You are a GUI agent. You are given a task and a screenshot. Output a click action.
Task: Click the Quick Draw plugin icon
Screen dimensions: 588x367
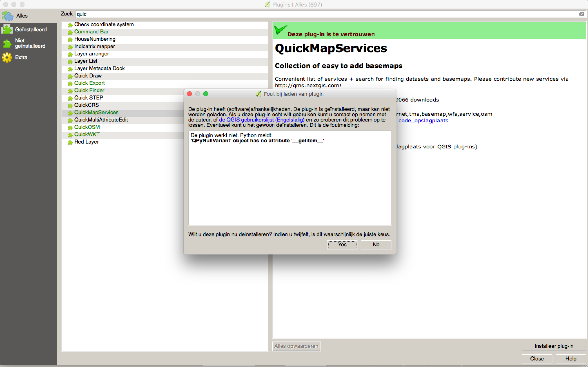coord(70,76)
